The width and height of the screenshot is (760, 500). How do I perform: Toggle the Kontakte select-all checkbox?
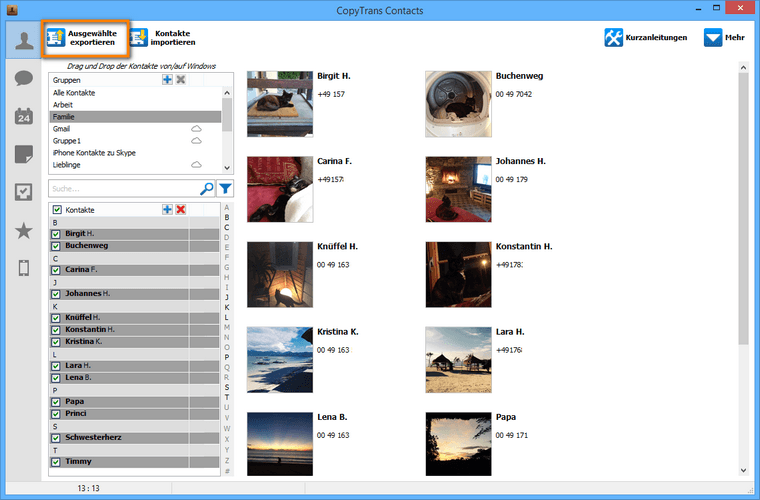click(56, 210)
